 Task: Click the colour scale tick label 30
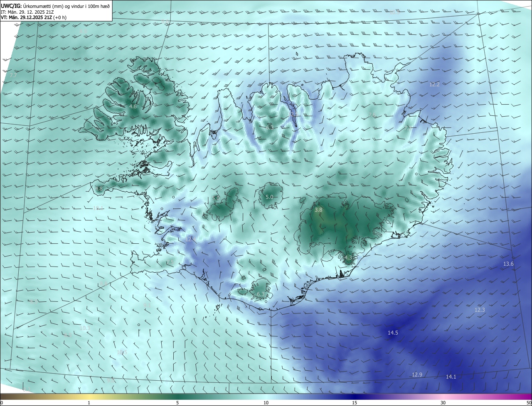pos(443,403)
